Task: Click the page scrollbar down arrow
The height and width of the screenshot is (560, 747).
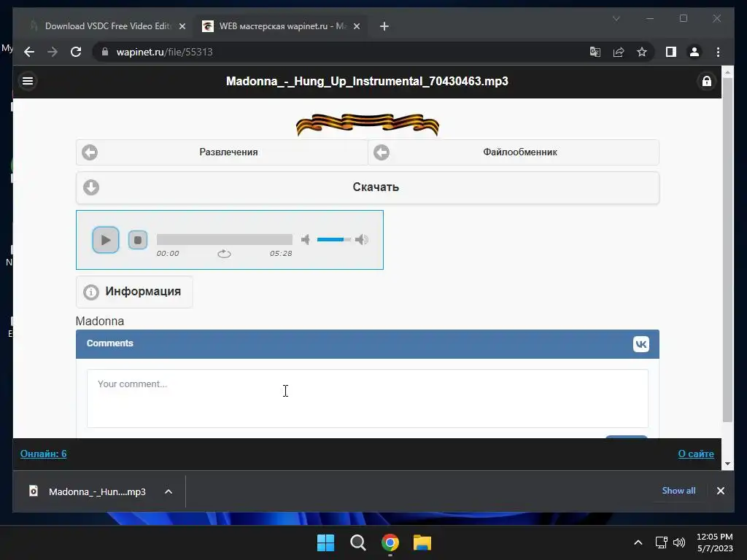Action: [727, 463]
